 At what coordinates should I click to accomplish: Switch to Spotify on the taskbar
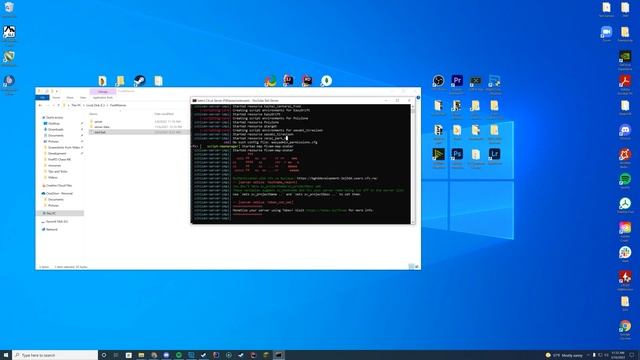click(x=179, y=355)
